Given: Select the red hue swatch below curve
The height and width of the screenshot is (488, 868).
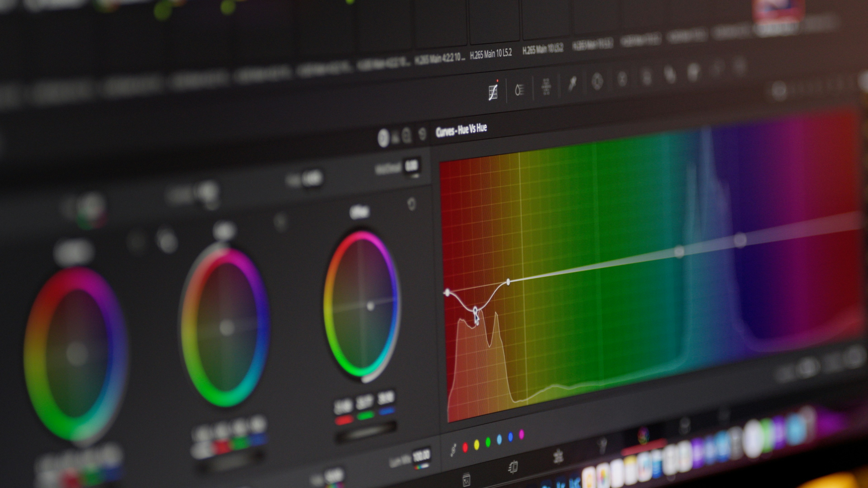Looking at the screenshot, I should pos(465,447).
